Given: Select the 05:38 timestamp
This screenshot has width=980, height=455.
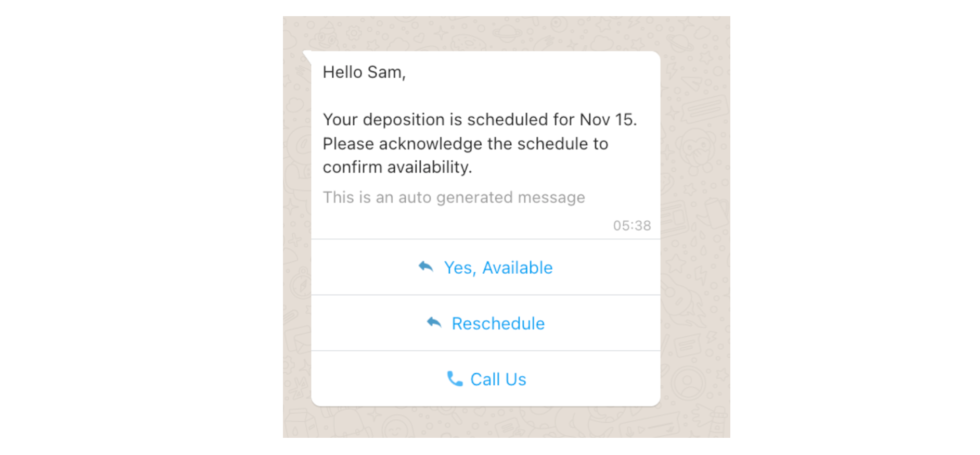Looking at the screenshot, I should point(631,225).
